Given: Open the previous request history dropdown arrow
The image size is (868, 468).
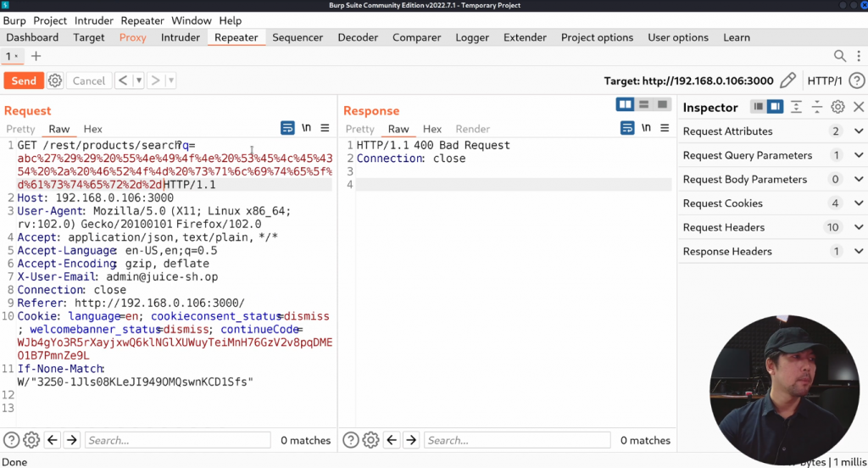Looking at the screenshot, I should click(138, 81).
